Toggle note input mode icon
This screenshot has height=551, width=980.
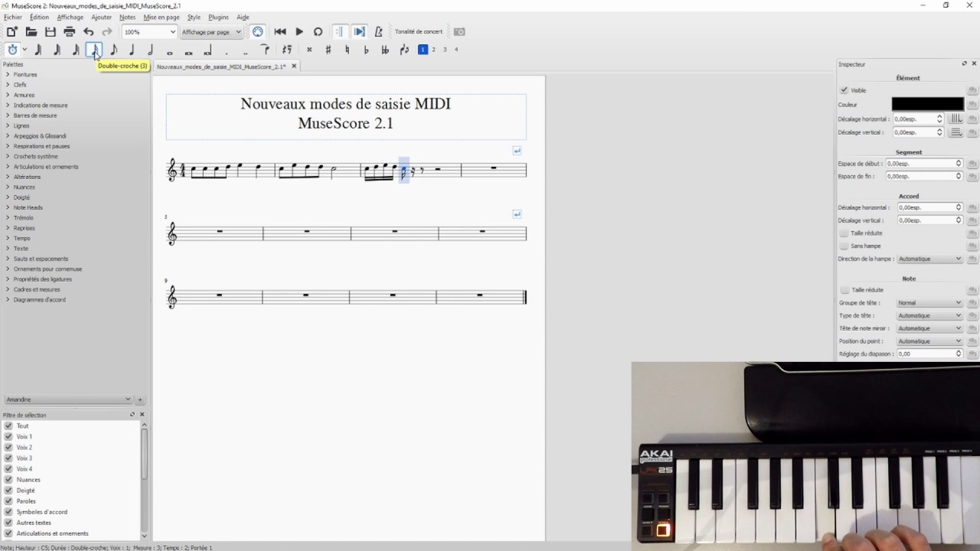point(12,50)
